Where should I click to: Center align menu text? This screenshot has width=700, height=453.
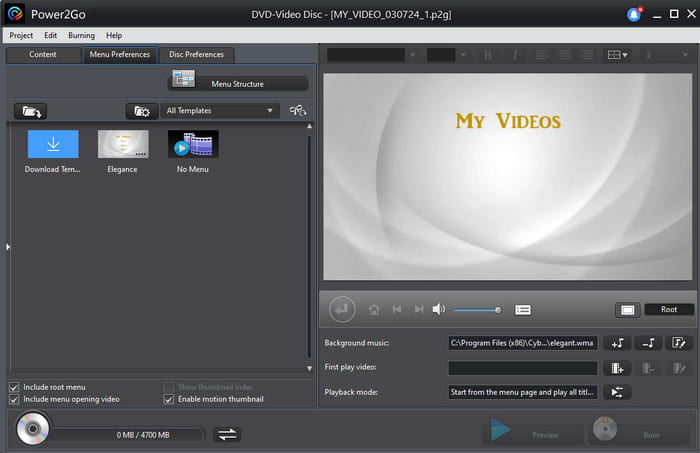(564, 55)
